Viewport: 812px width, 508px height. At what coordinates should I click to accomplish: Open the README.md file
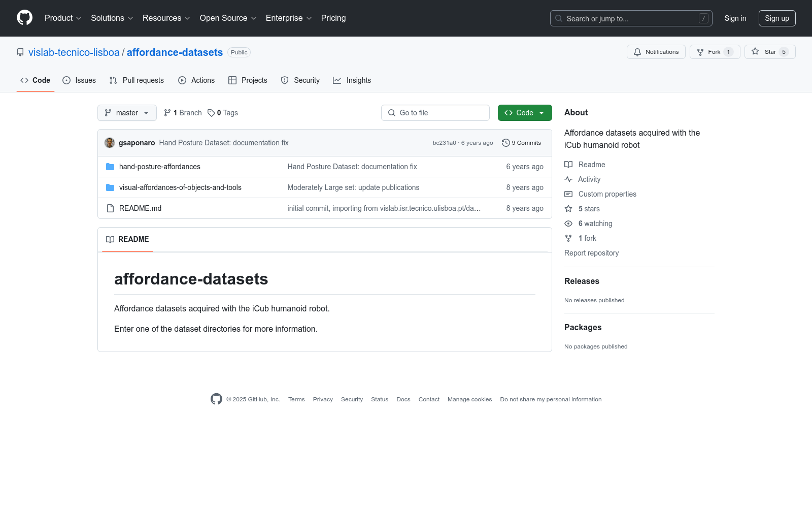point(140,208)
